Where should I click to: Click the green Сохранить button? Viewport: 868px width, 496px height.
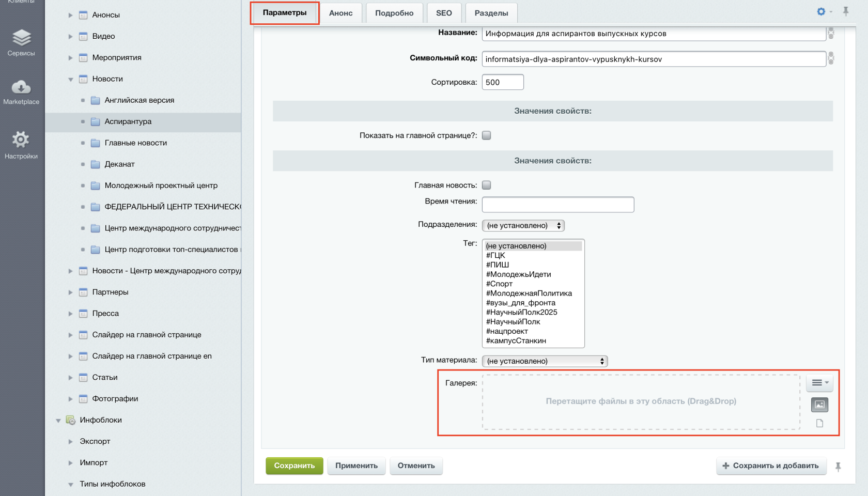pyautogui.click(x=295, y=466)
